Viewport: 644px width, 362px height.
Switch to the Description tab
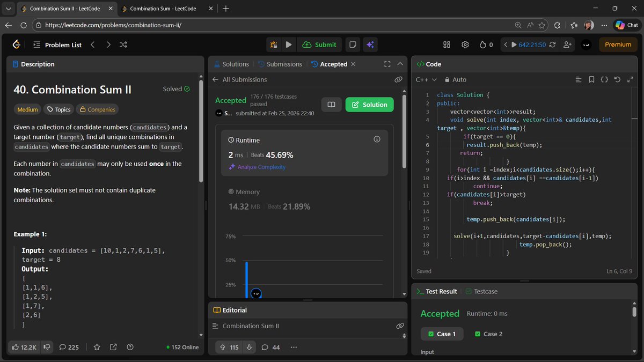(34, 64)
